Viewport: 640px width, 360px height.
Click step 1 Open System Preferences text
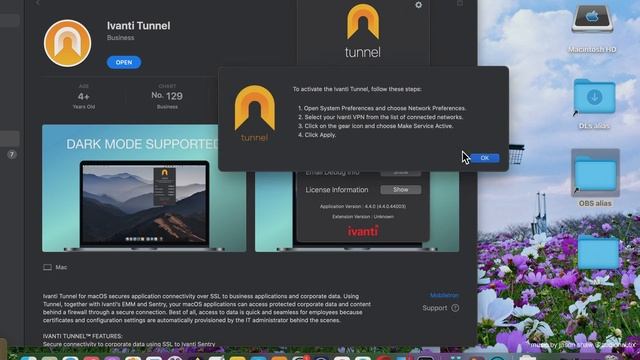coord(382,108)
